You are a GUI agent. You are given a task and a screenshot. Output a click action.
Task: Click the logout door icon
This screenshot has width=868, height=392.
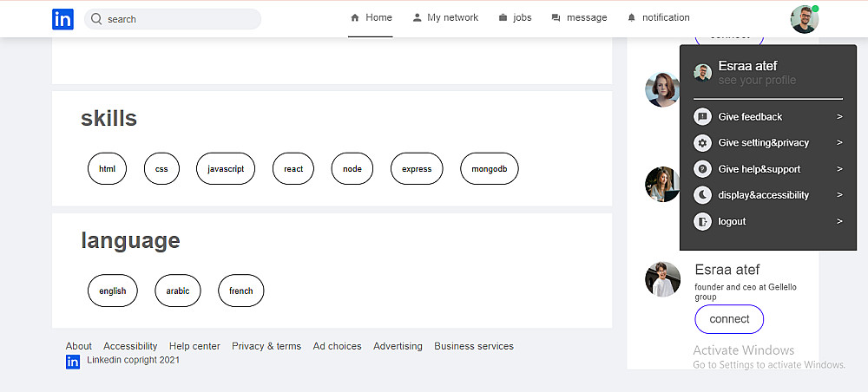(702, 221)
